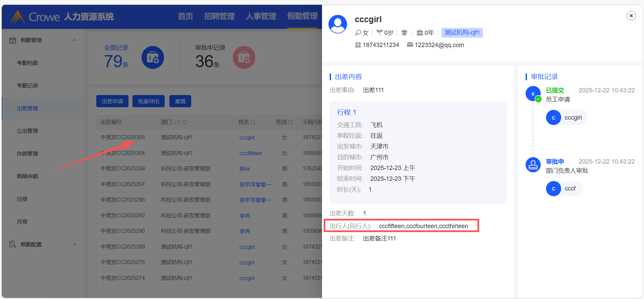Click the cccf approver chip
Viewport: 644px width, 299px height.
[x=565, y=189]
